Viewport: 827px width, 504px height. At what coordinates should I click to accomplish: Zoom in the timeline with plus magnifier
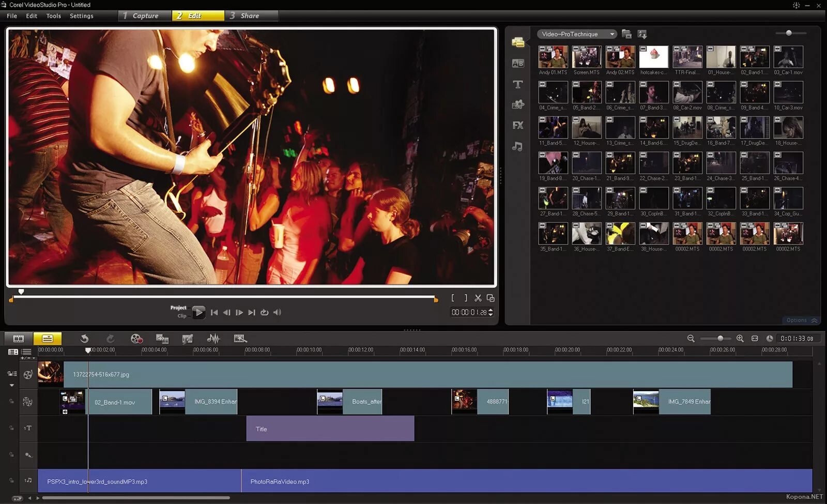click(x=740, y=339)
